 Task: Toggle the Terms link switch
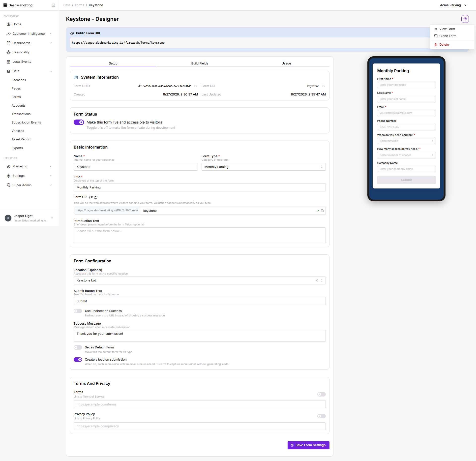click(321, 394)
